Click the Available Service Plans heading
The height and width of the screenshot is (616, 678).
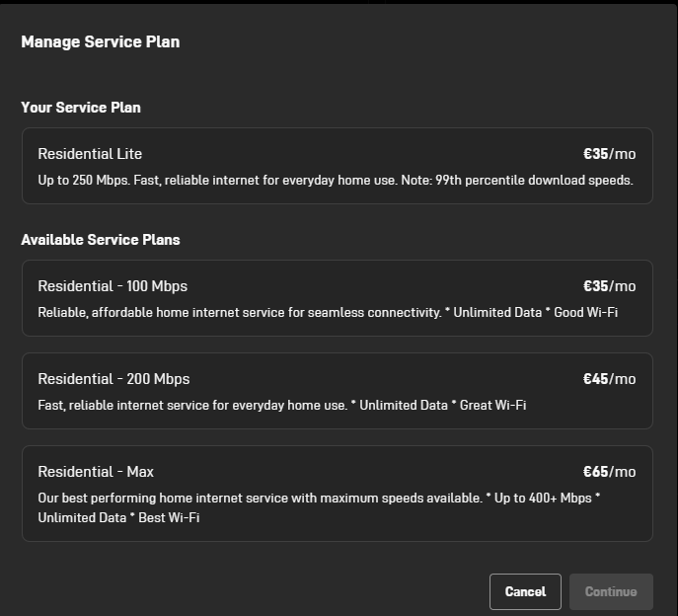tap(101, 240)
